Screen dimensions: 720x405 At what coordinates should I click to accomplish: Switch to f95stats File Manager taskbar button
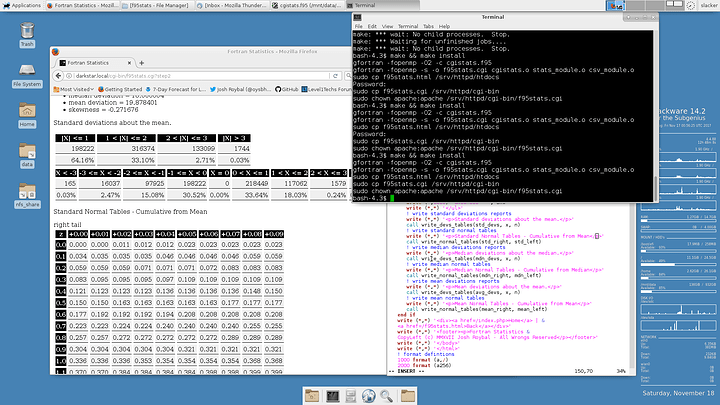click(157, 5)
